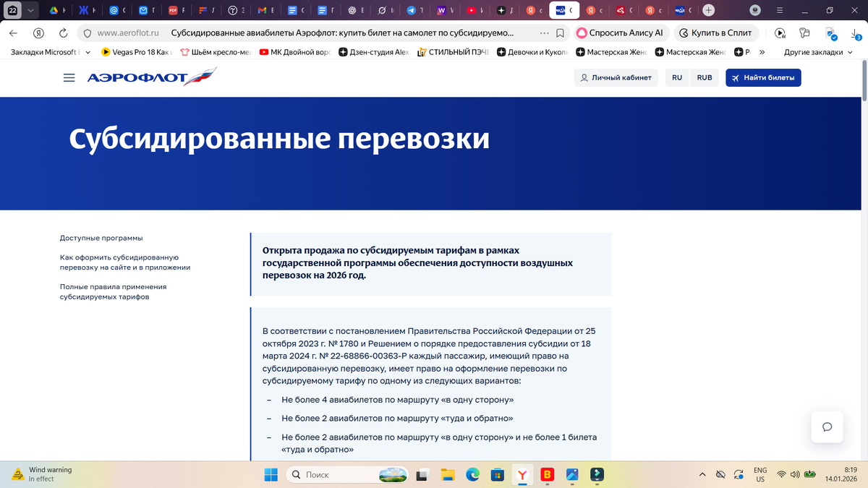Viewport: 868px width, 488px height.
Task: Open Девочки и Куколки bookmark
Action: [533, 52]
